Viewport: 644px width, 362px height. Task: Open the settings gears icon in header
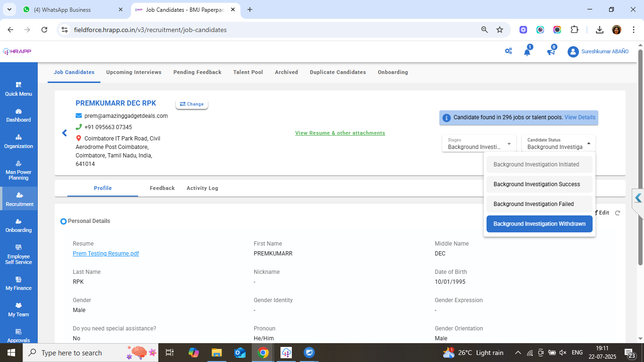(508, 51)
